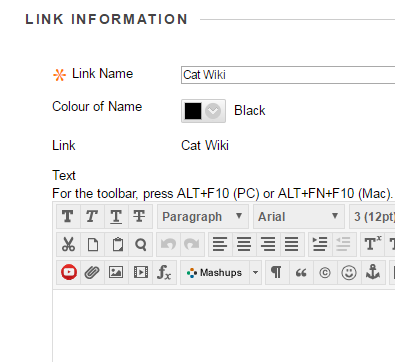The width and height of the screenshot is (395, 362).
Task: Align text to center
Action: point(244,244)
